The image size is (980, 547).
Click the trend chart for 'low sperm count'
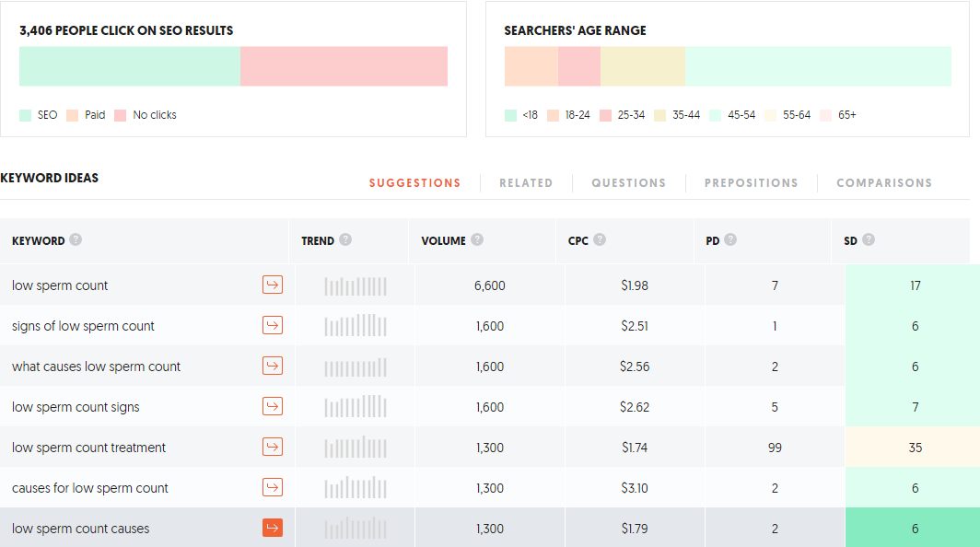(355, 285)
